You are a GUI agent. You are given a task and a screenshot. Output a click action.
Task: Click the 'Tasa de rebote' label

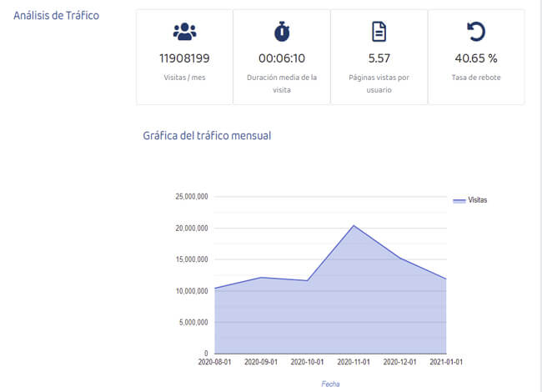(x=476, y=78)
